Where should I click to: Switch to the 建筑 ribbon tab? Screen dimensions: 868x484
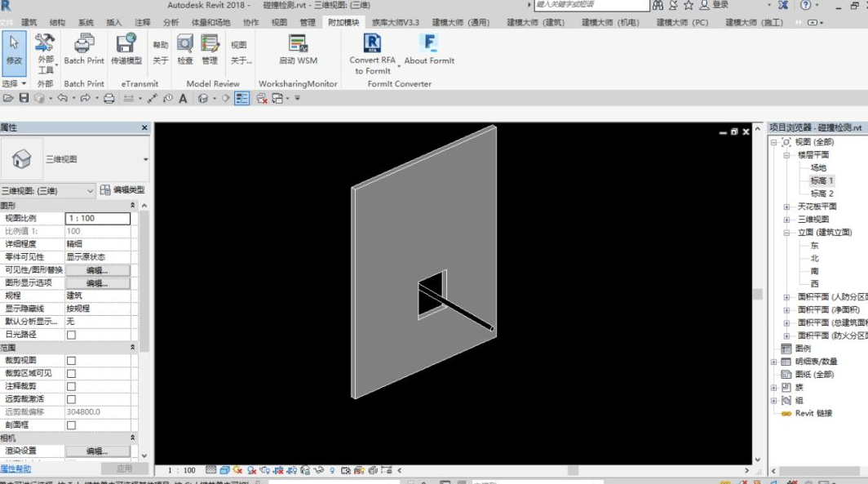click(x=29, y=23)
